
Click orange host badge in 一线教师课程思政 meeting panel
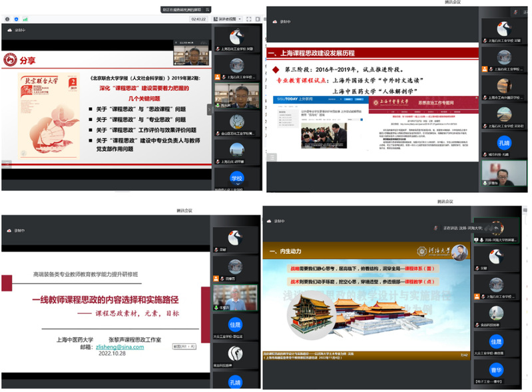pyautogui.click(x=216, y=278)
